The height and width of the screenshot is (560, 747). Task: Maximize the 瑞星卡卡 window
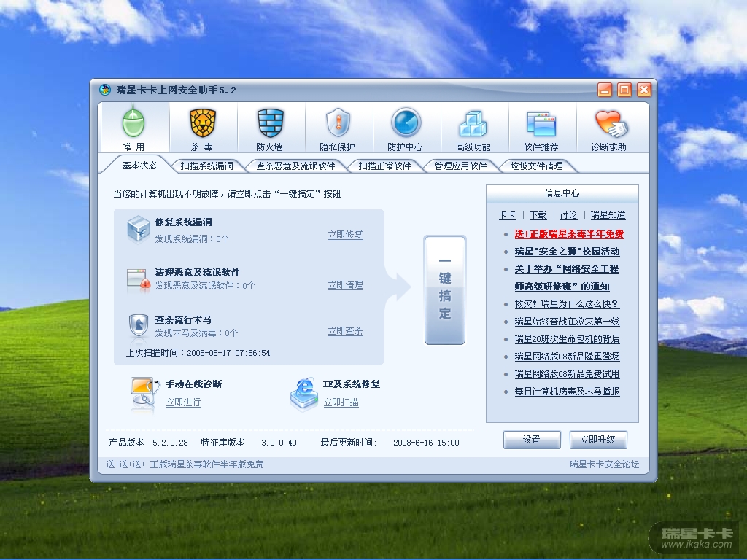pos(624,90)
